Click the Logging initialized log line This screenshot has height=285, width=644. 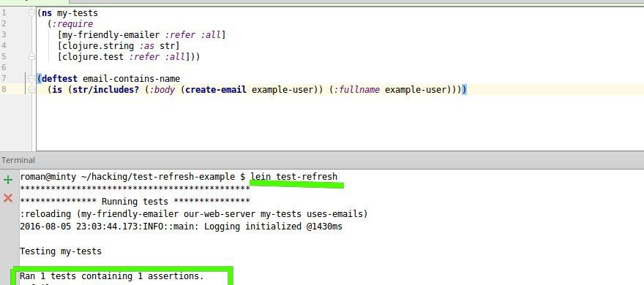click(181, 227)
